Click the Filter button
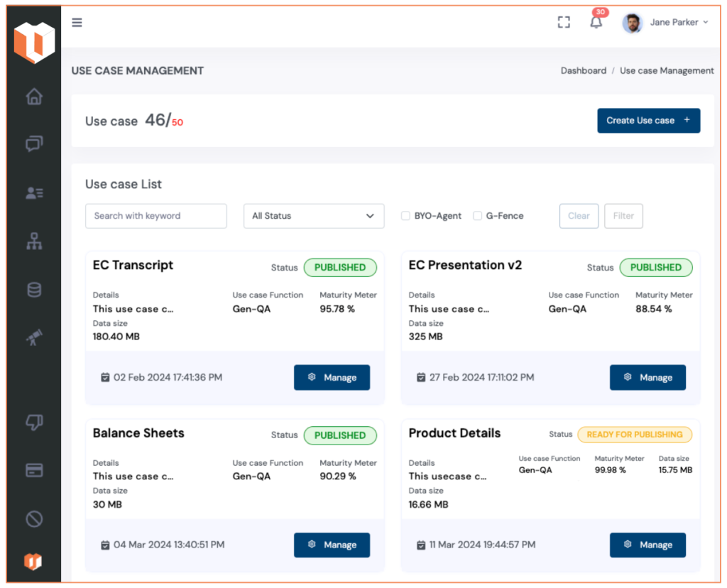Screen dimensions: 727x588 coord(623,216)
